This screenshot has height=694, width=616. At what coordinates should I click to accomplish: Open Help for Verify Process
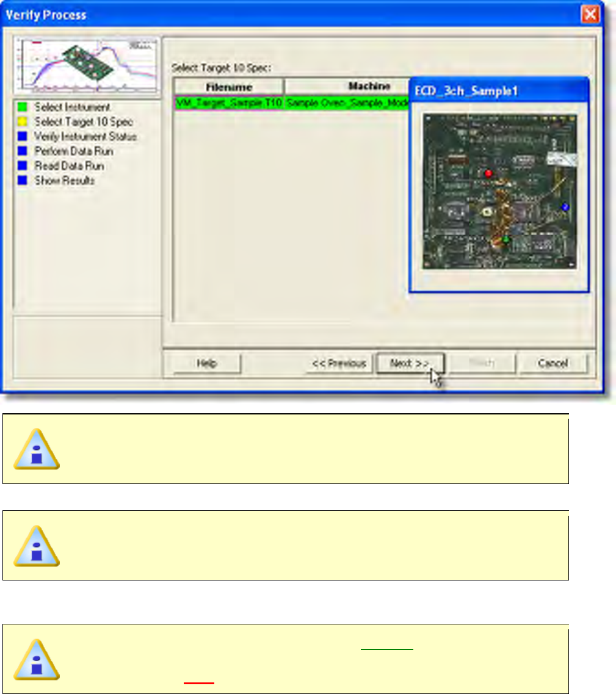click(x=207, y=363)
